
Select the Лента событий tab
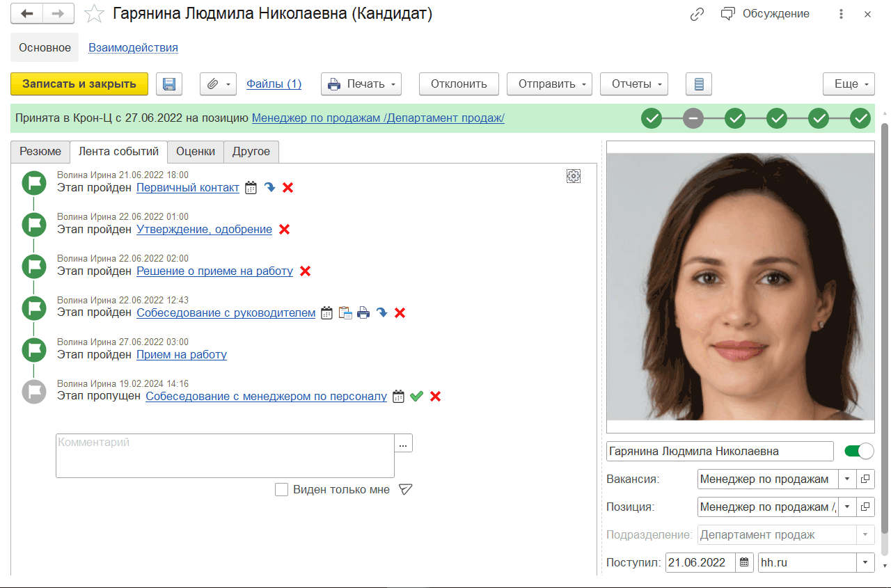(x=119, y=152)
